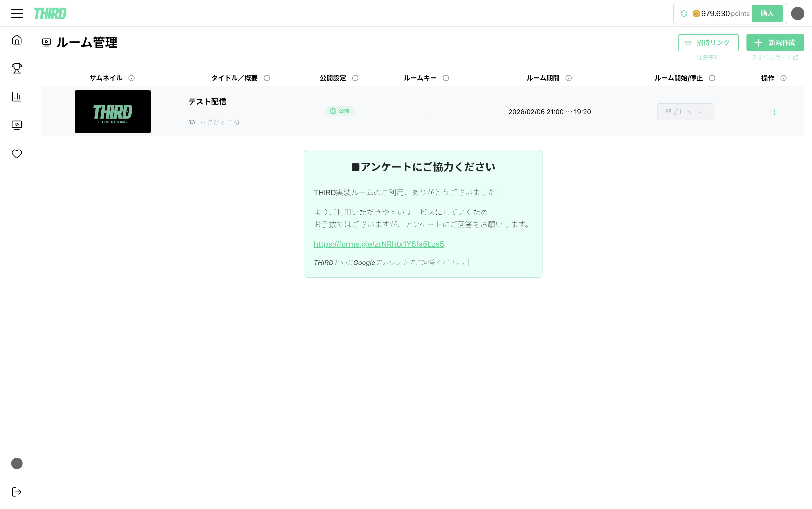Open the 新規作成ガイド link
Viewport: 812px width, 509px height.
tap(774, 58)
